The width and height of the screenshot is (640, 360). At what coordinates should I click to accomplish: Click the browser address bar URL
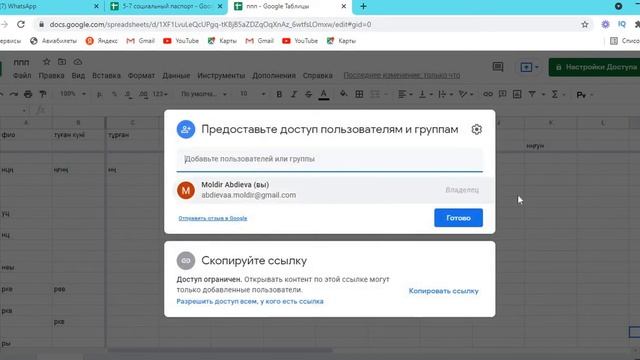pyautogui.click(x=210, y=24)
